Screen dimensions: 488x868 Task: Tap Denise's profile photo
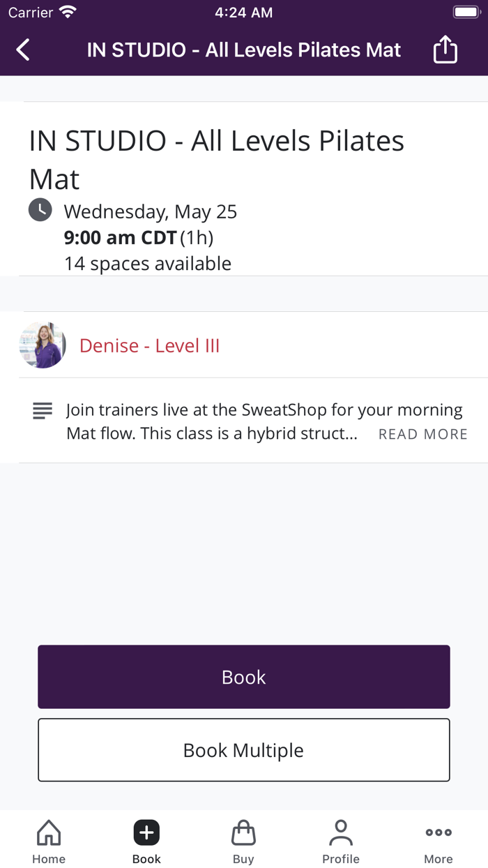pyautogui.click(x=43, y=345)
